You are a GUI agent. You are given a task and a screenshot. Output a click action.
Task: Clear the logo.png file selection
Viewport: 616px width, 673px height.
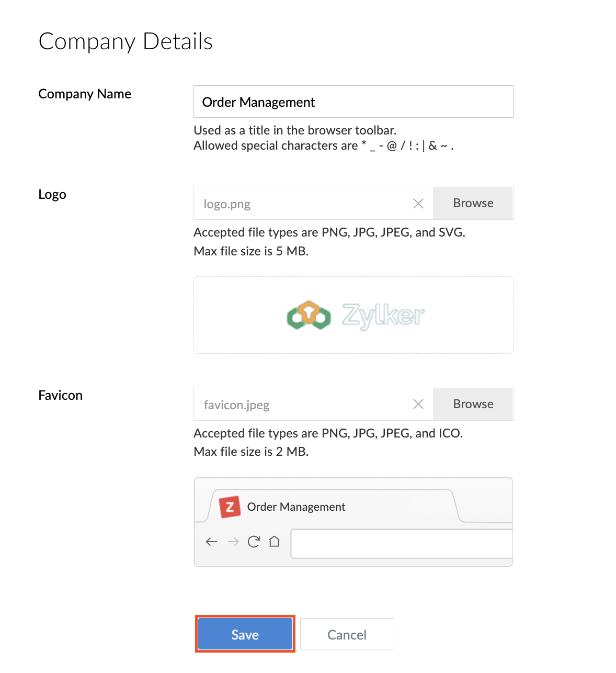coord(418,204)
